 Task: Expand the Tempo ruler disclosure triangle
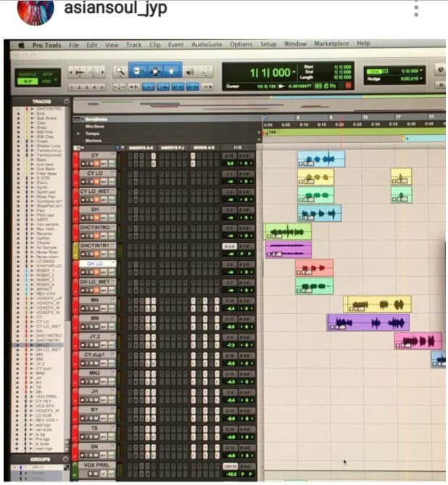(x=78, y=133)
